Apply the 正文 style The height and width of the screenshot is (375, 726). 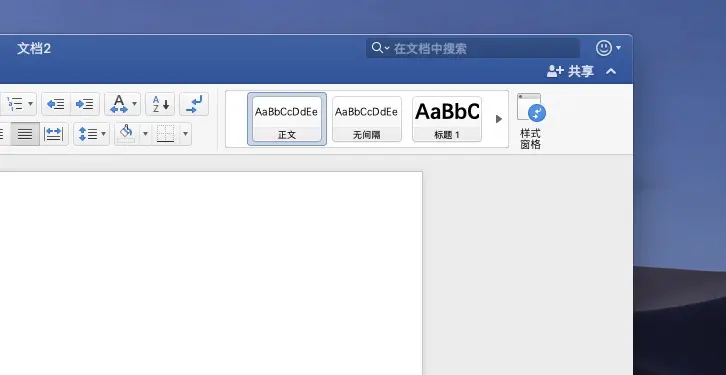(287, 119)
